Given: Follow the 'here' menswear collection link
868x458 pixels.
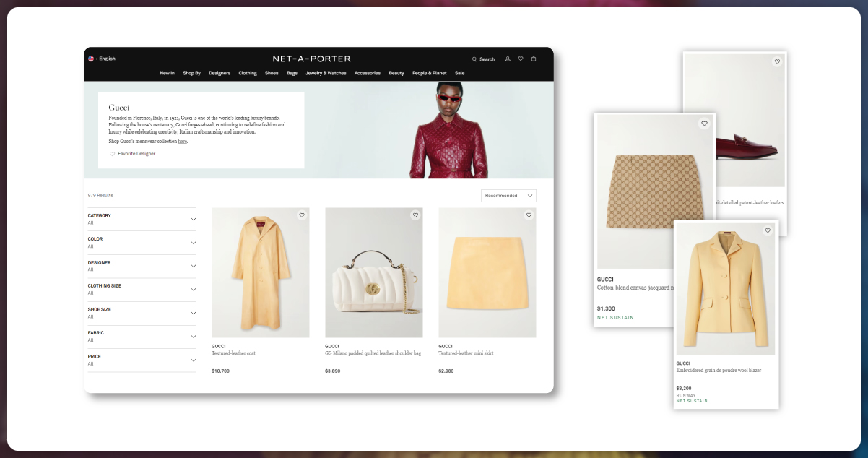Looking at the screenshot, I should coord(182,141).
